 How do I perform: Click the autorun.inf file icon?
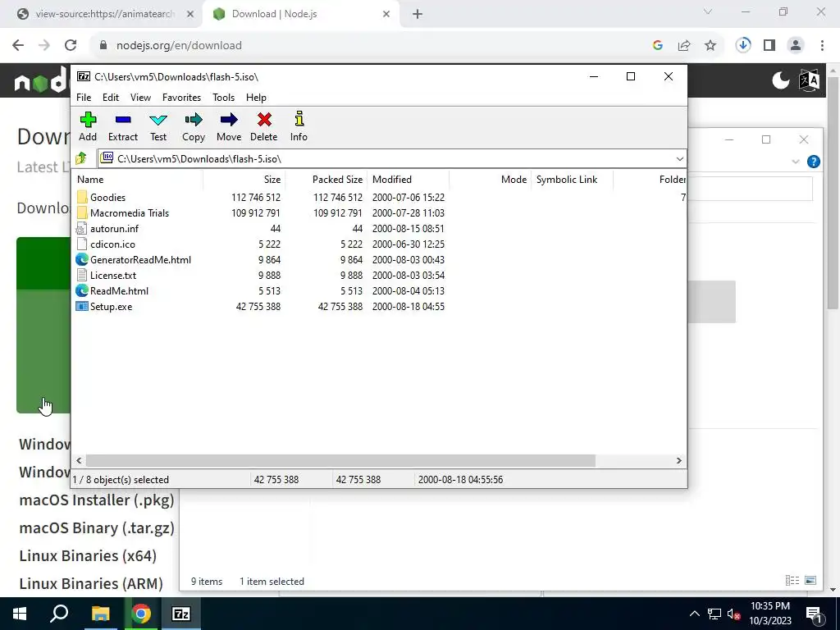pyautogui.click(x=81, y=229)
